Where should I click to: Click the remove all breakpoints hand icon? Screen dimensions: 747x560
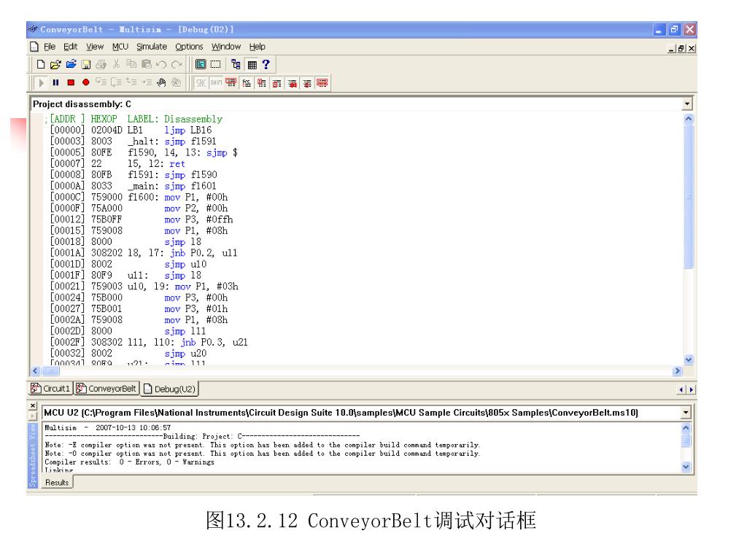point(177,82)
